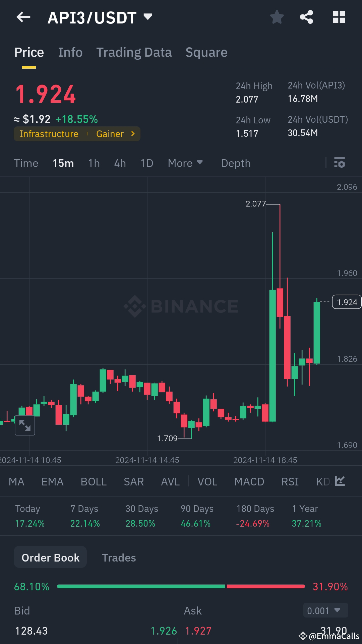The width and height of the screenshot is (362, 644).
Task: Open the share icon
Action: pyautogui.click(x=306, y=17)
